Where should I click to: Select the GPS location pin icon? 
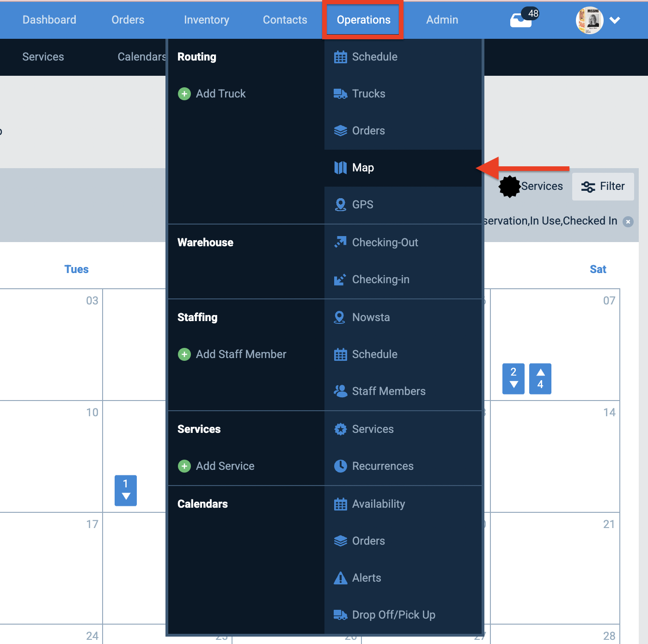coord(341,204)
